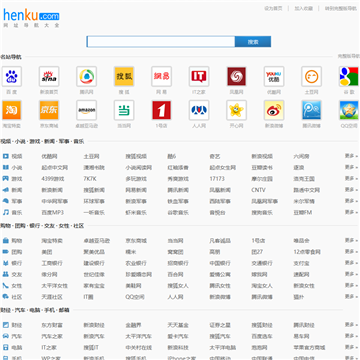Open the 新闻 category label

click(17, 190)
